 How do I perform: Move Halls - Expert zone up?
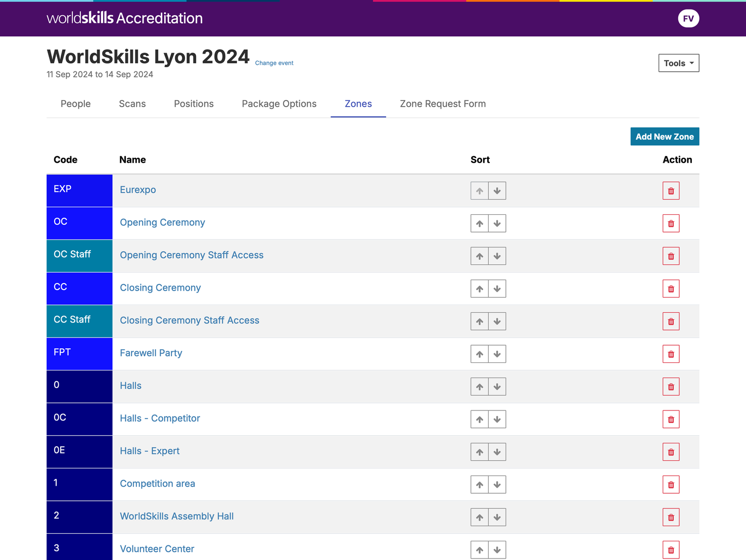480,452
